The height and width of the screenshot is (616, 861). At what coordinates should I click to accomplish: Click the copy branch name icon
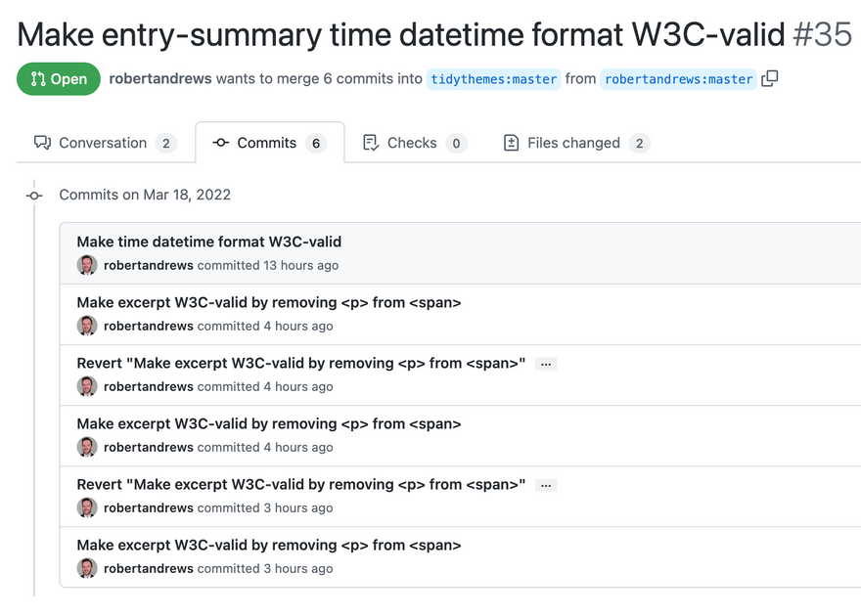tap(770, 79)
